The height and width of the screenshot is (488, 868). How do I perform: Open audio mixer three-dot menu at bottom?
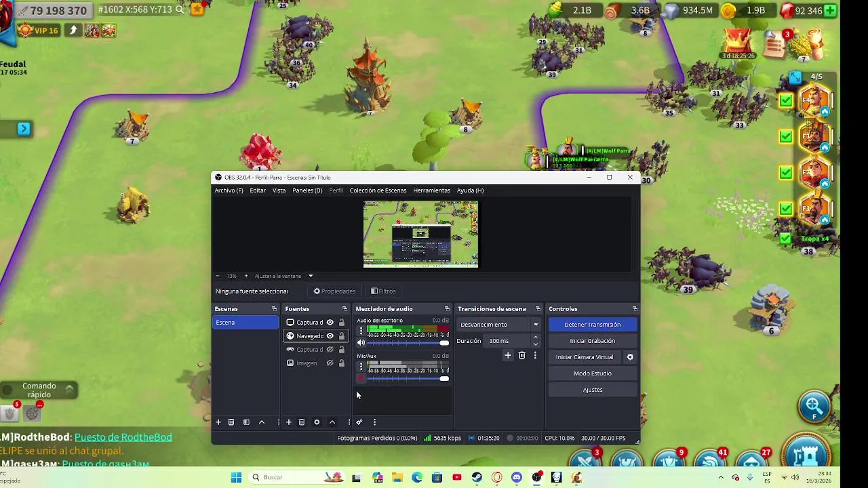coord(374,422)
